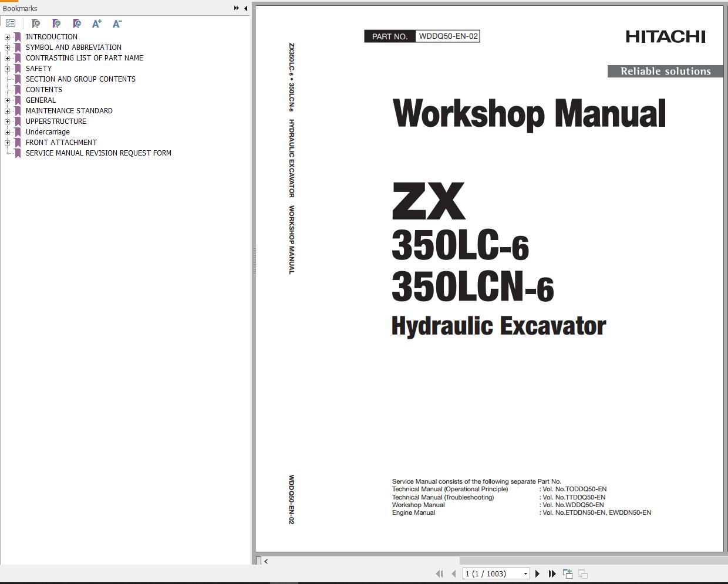Image resolution: width=728 pixels, height=584 pixels.
Task: Click the Reliable solutions banner
Action: tap(665, 71)
